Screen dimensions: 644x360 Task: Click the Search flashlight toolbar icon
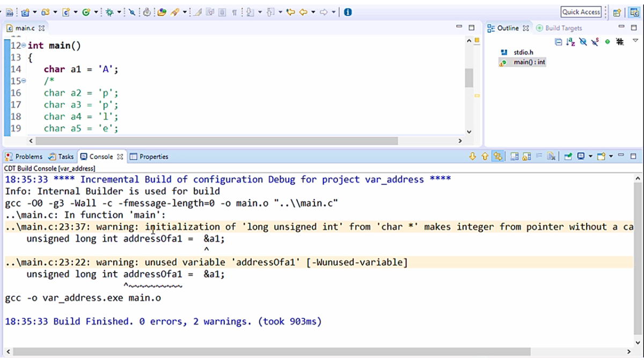175,12
